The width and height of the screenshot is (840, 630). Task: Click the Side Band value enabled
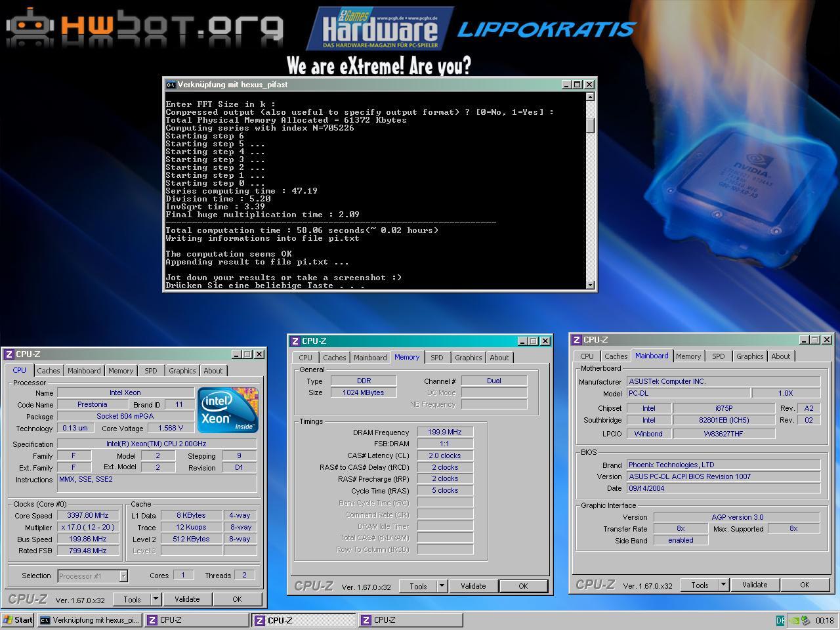click(681, 541)
